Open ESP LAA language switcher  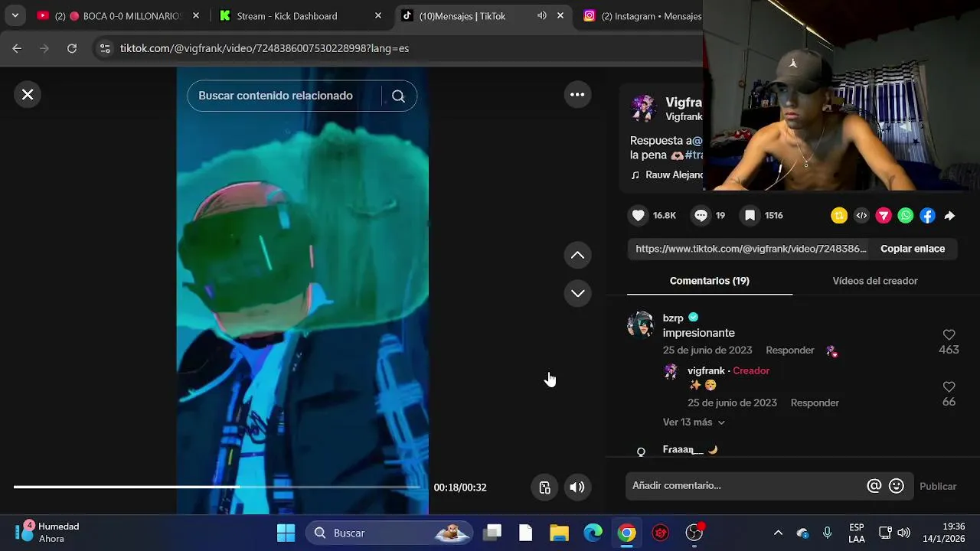click(857, 533)
